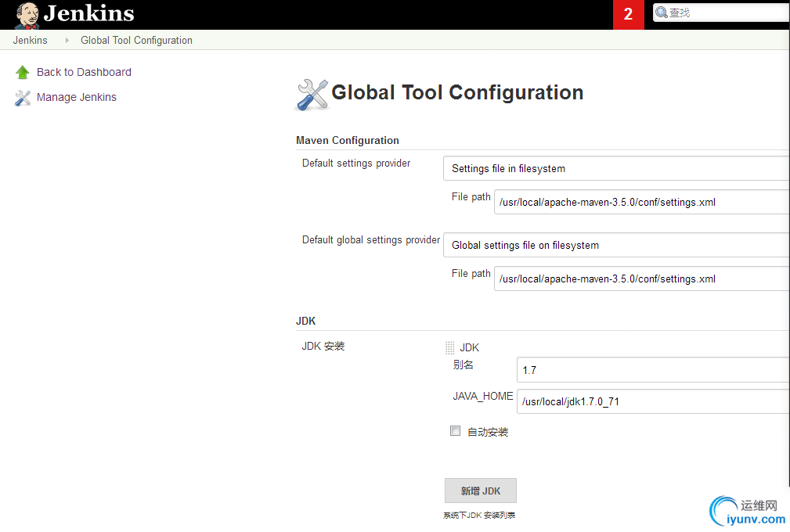Click the JAVA_HOME label
The image size is (790, 532).
tap(482, 397)
